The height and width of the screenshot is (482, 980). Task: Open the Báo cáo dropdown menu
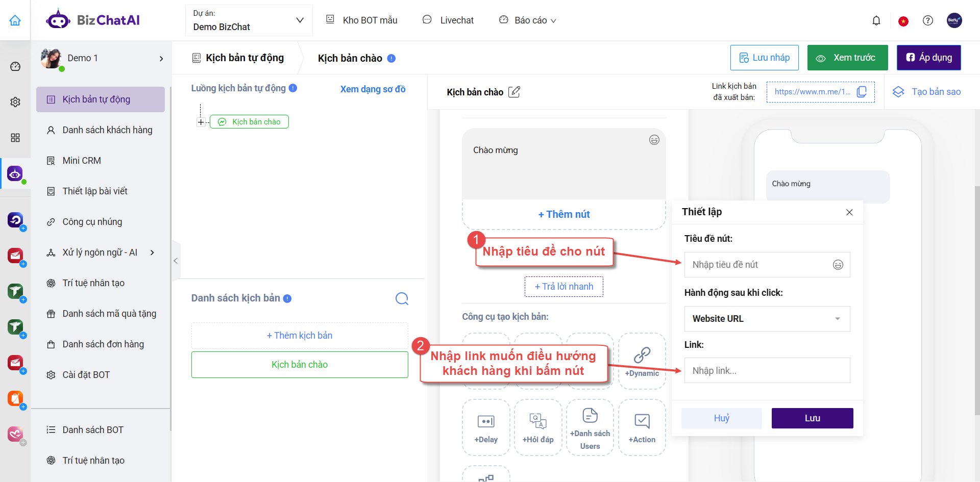pyautogui.click(x=528, y=20)
